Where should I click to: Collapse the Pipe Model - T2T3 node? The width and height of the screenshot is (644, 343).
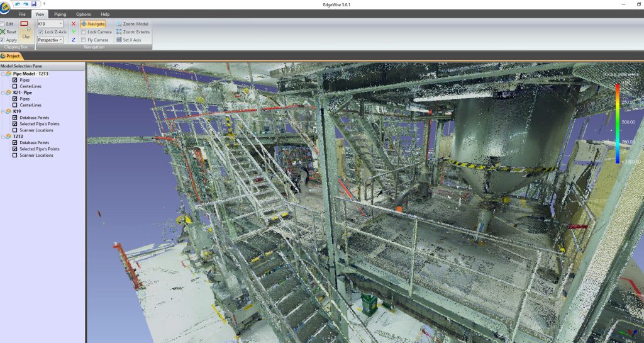click(x=3, y=74)
